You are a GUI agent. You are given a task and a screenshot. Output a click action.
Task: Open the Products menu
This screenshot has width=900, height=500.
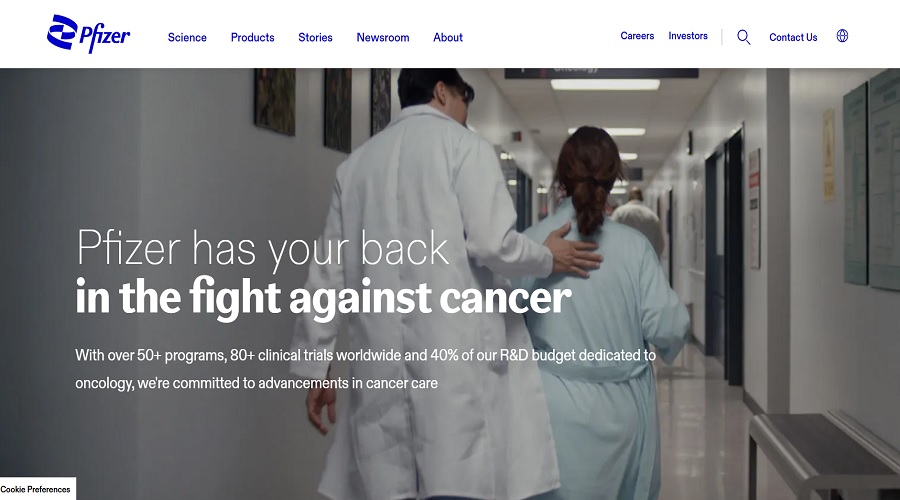[253, 37]
